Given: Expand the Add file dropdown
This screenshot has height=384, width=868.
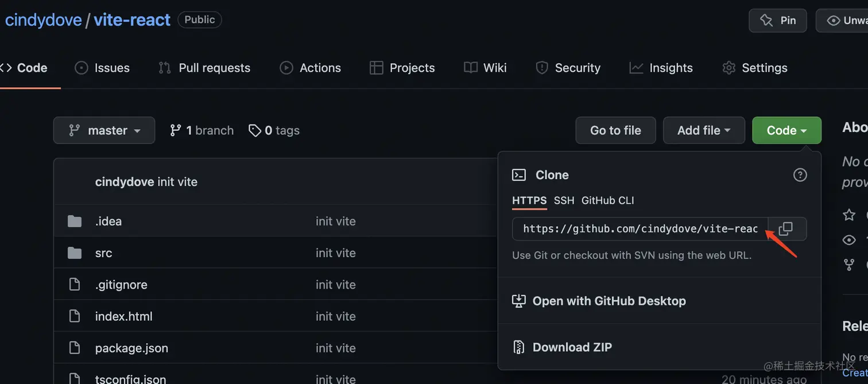Looking at the screenshot, I should coord(704,130).
